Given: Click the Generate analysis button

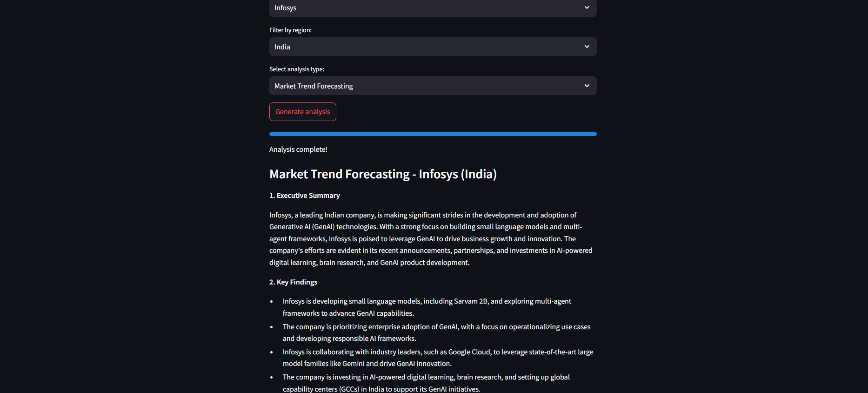Looking at the screenshot, I should (x=303, y=112).
